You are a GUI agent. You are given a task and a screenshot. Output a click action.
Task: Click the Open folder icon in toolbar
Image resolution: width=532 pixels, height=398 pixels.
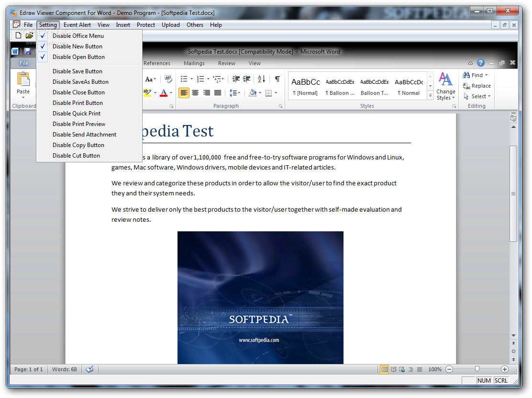[x=30, y=35]
